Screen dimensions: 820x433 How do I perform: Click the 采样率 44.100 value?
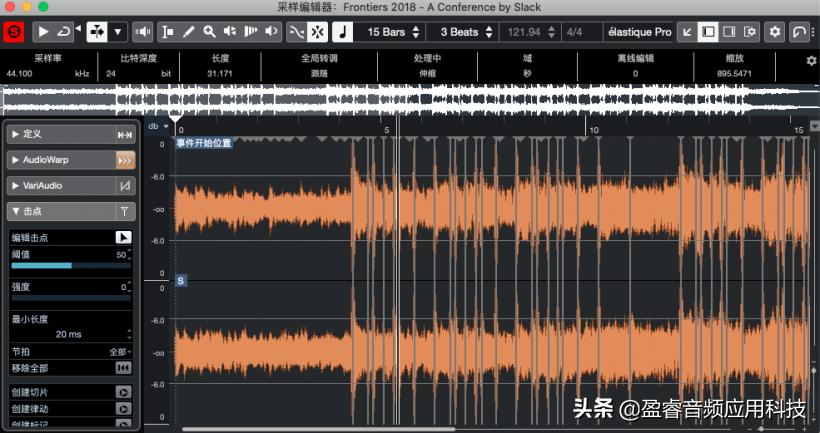pyautogui.click(x=19, y=74)
